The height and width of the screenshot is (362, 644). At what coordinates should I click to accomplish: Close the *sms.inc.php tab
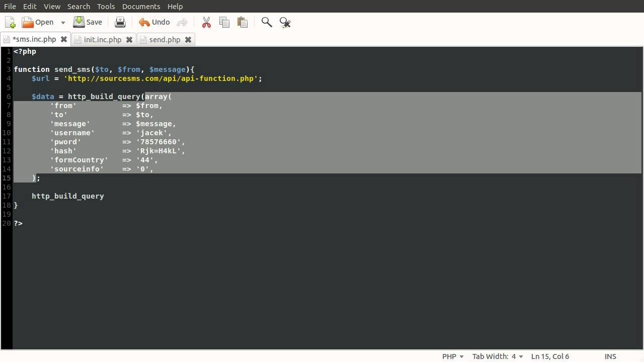tap(64, 39)
